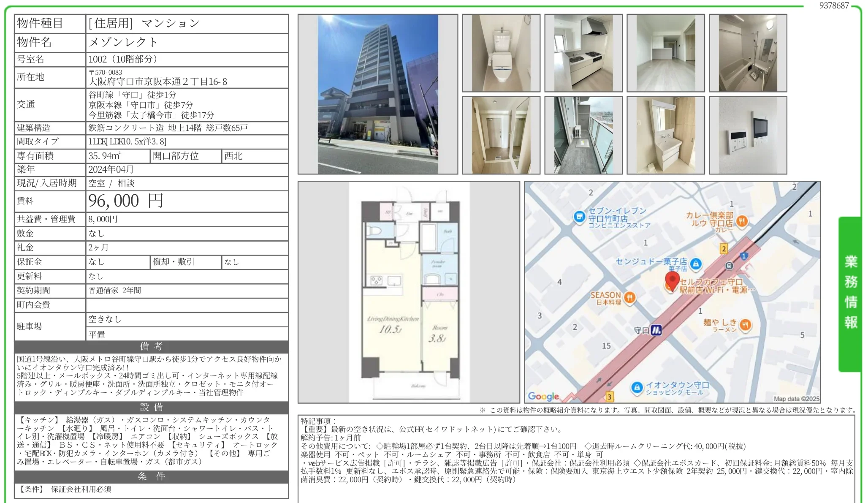Open the washstand vanity photo thumbnail

click(x=665, y=135)
